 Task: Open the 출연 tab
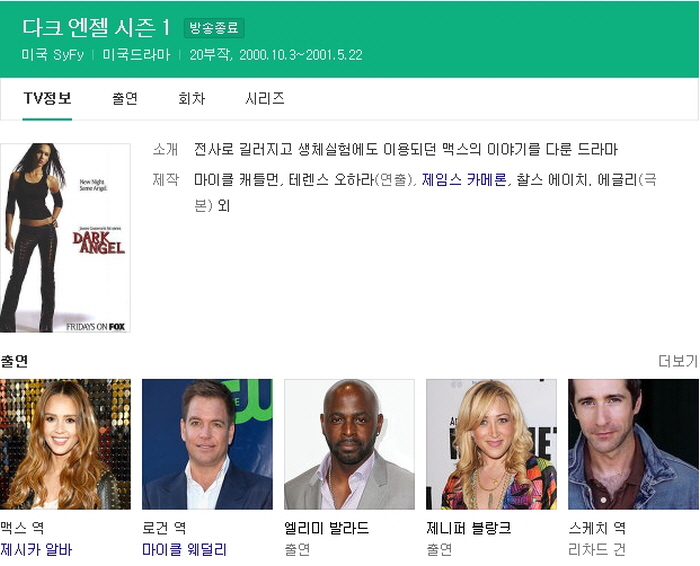pos(125,98)
